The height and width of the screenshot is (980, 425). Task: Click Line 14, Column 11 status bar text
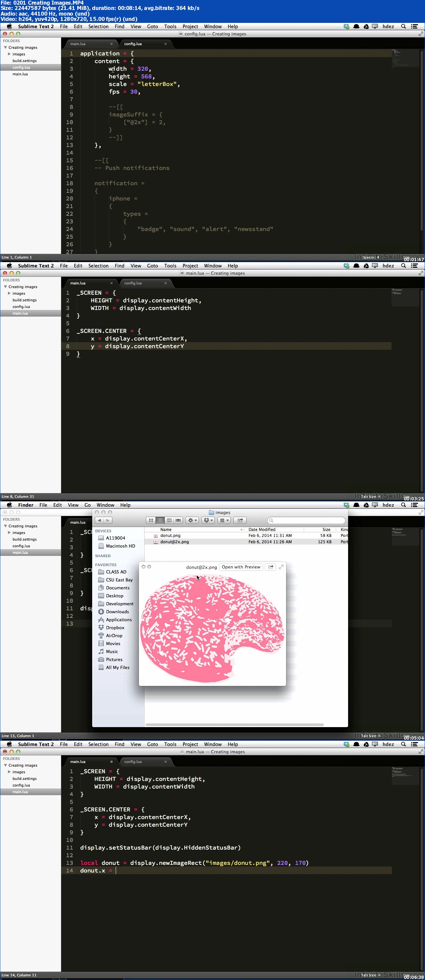19,975
